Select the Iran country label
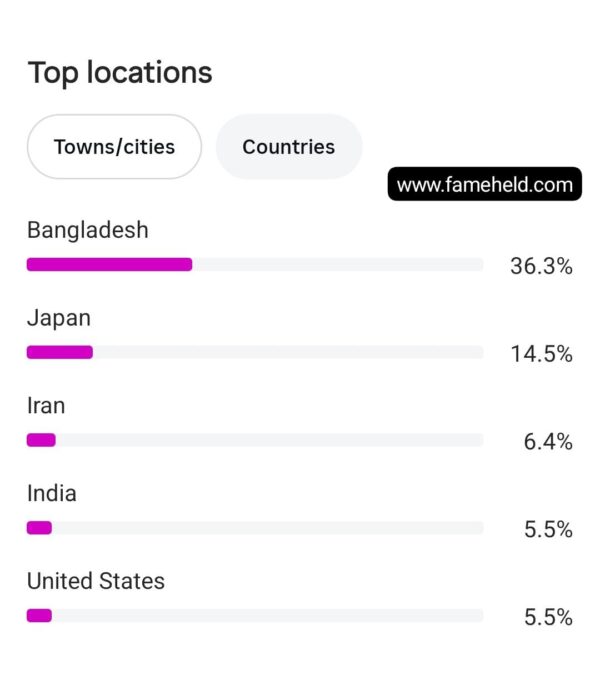The width and height of the screenshot is (600, 675). 46,406
